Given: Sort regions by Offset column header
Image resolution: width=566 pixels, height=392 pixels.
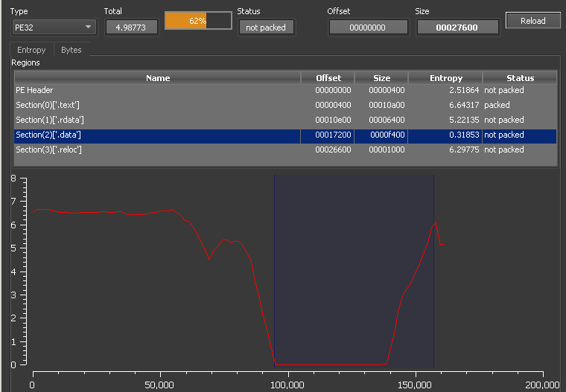Looking at the screenshot, I should click(328, 78).
